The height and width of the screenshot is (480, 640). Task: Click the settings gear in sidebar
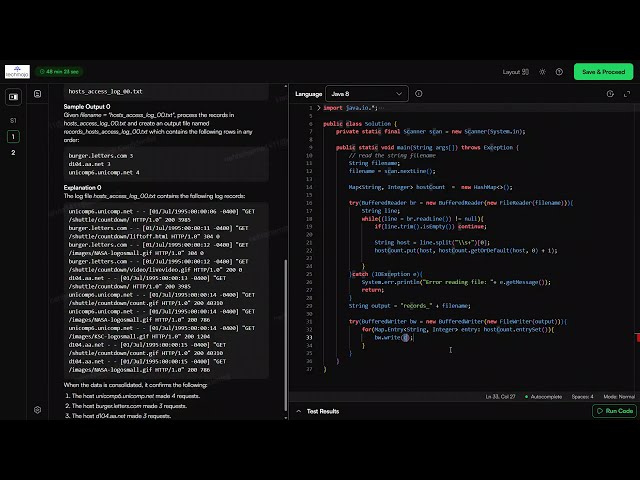point(38,410)
